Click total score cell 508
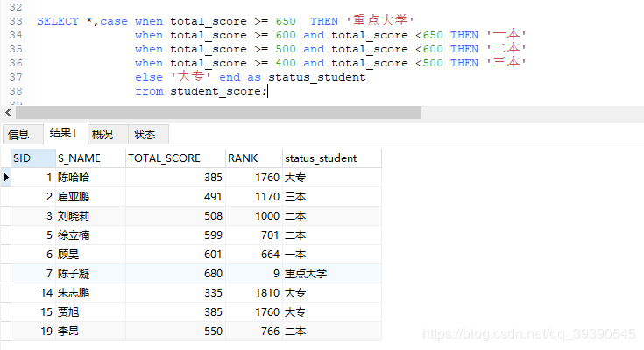Image resolution: width=644 pixels, height=350 pixels. coord(175,216)
